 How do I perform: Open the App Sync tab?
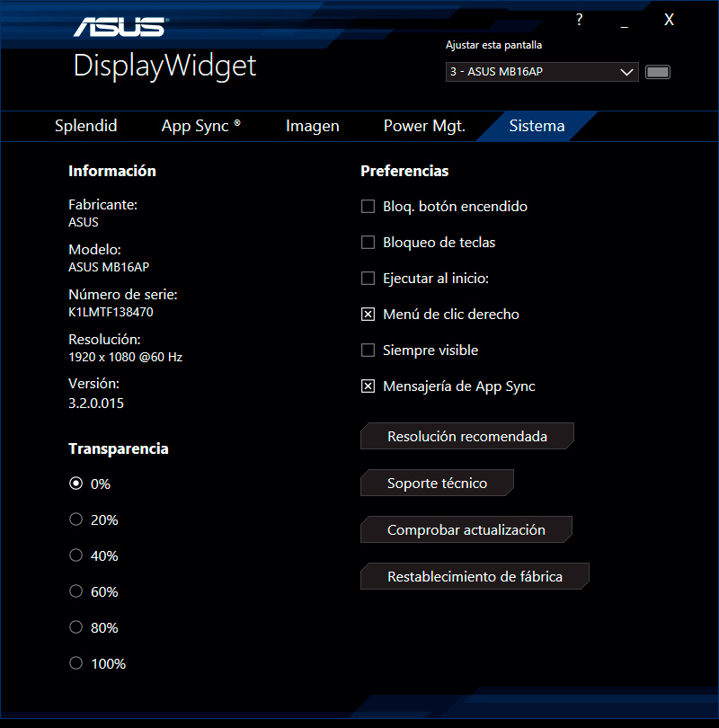click(x=200, y=126)
